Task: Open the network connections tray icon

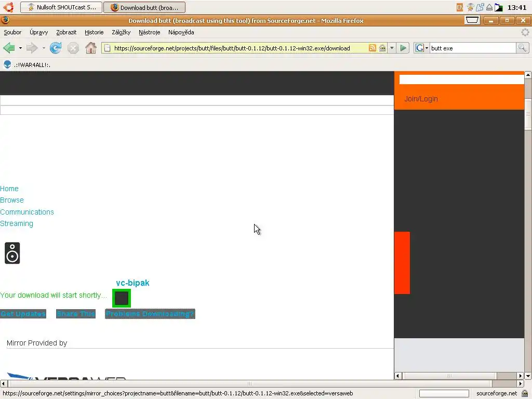Action: [480, 7]
